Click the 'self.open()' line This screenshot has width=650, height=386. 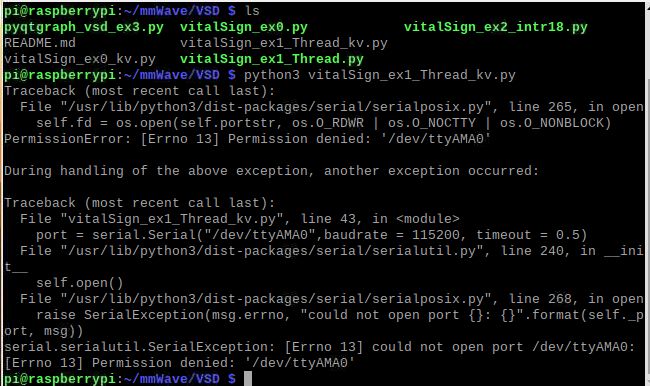pyautogui.click(x=80, y=283)
